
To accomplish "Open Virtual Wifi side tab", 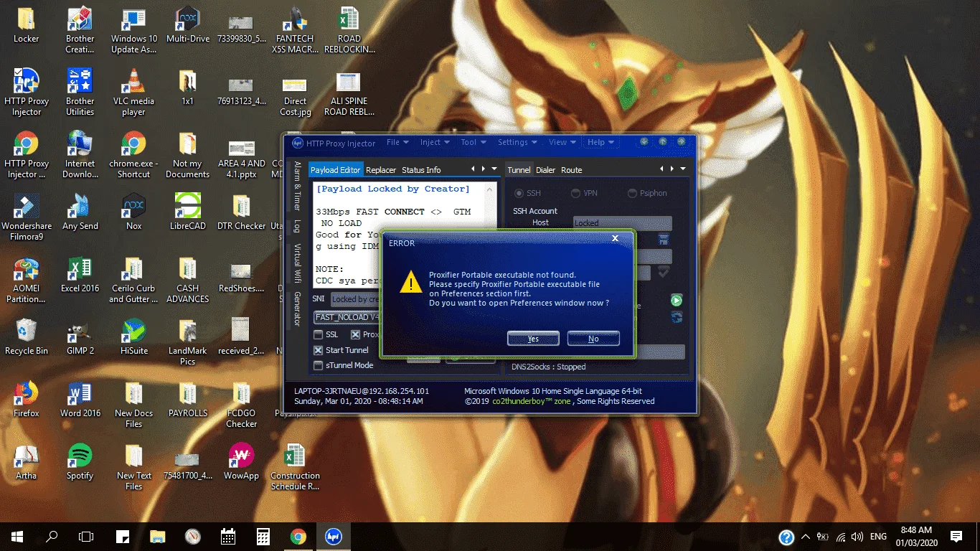I will pos(297,263).
